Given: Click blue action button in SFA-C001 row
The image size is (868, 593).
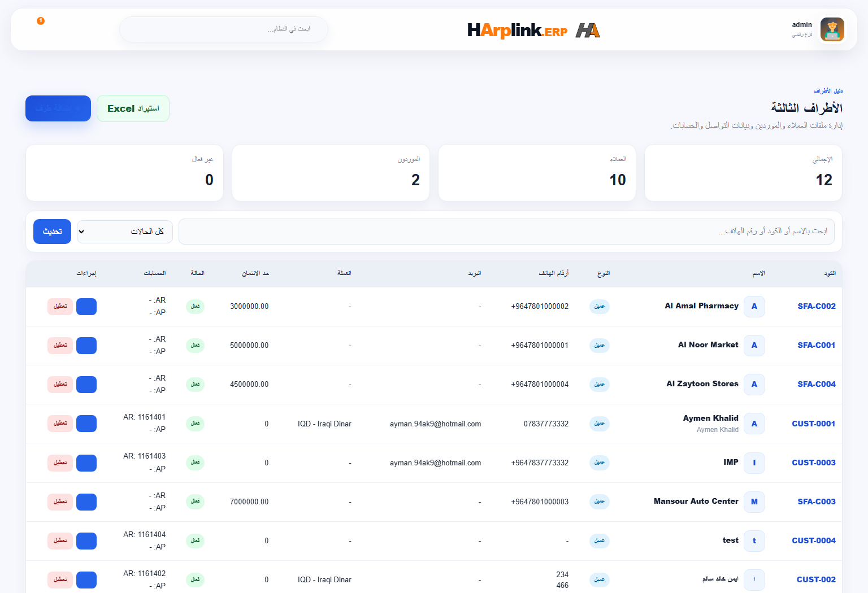Looking at the screenshot, I should pos(86,346).
